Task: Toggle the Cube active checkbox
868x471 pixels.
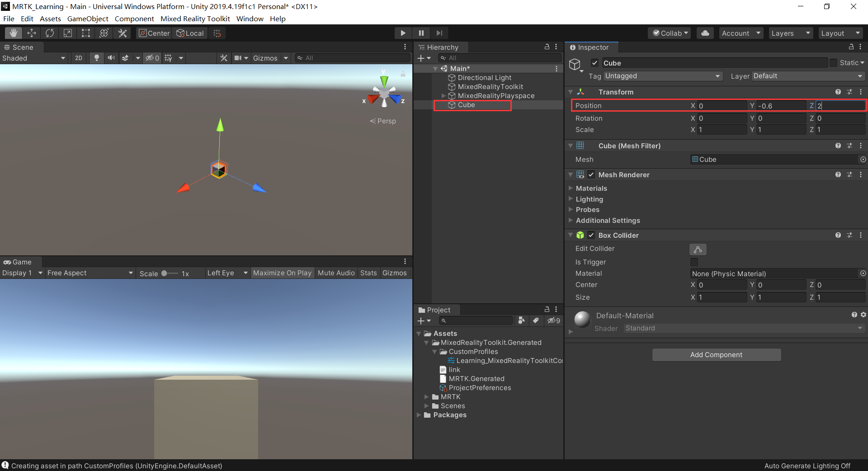Action: [x=595, y=63]
